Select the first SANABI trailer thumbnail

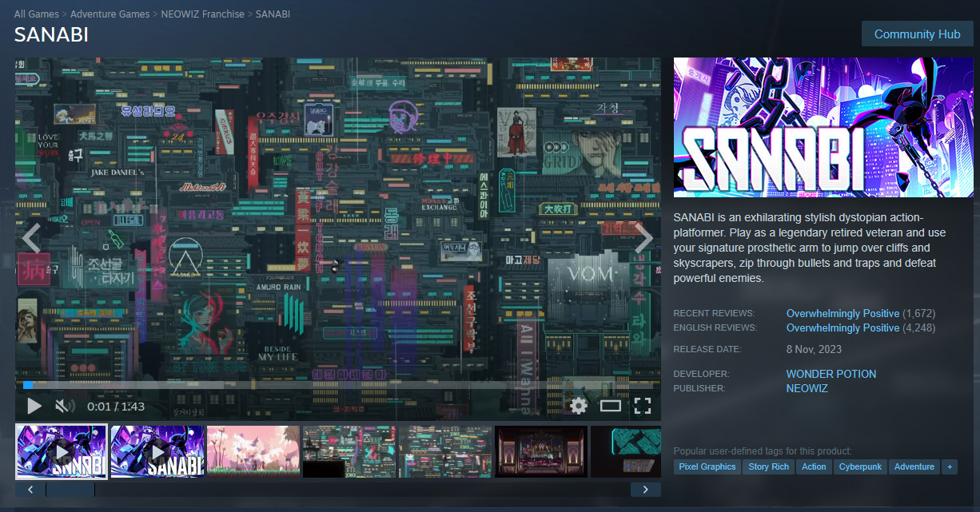(x=62, y=451)
